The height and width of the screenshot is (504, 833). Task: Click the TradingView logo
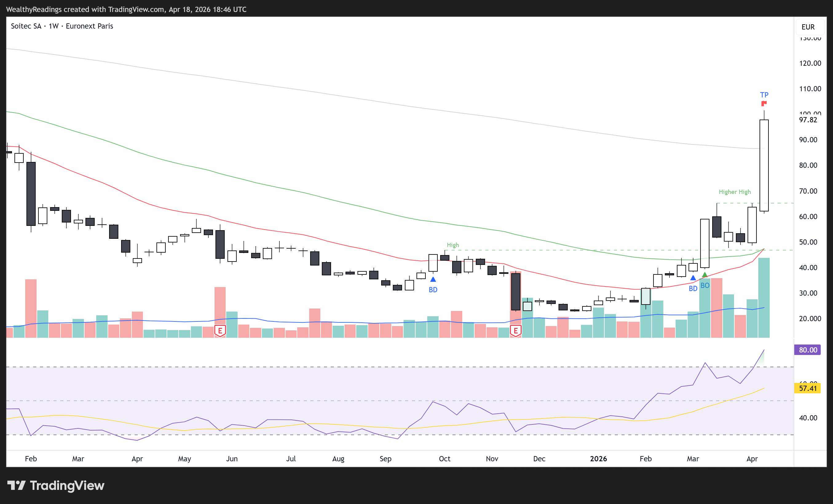56,486
